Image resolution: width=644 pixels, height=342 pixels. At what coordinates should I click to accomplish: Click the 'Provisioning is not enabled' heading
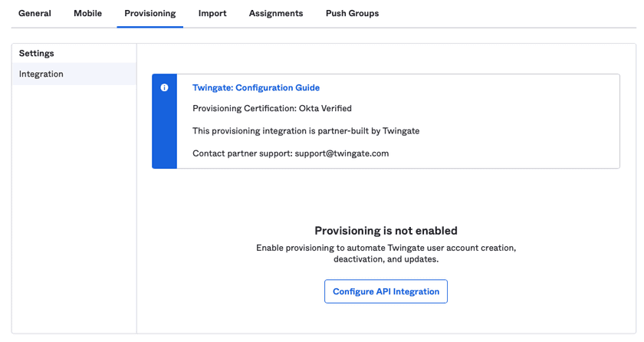(x=386, y=231)
